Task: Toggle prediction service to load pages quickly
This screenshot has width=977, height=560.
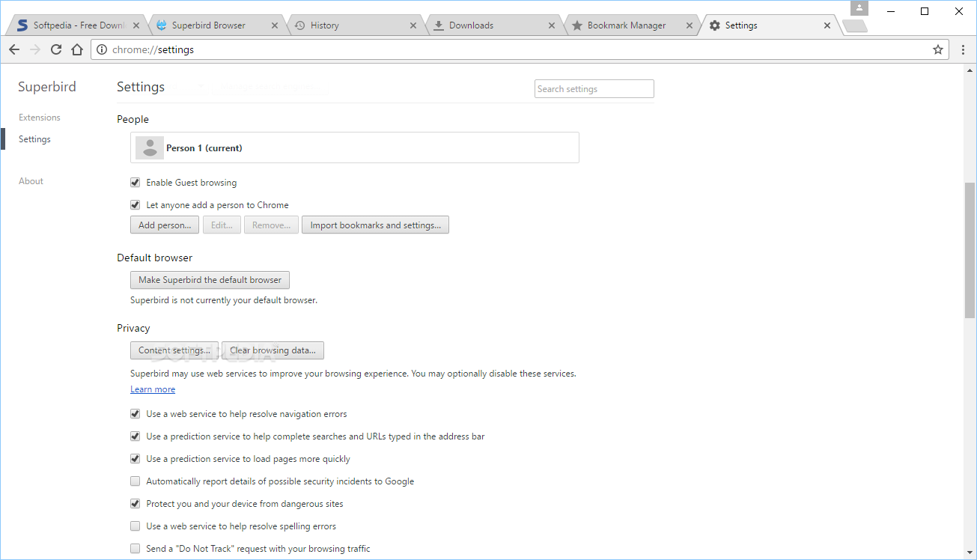Action: [135, 458]
